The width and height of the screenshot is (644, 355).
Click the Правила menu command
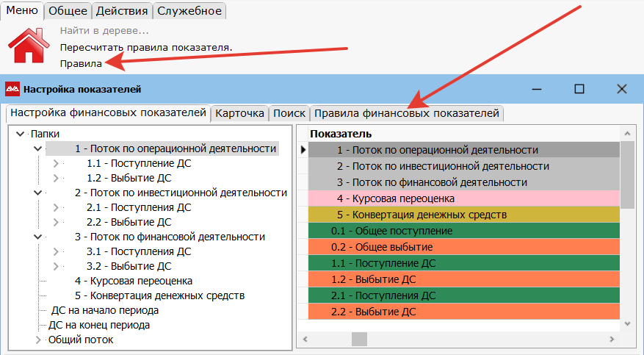click(x=81, y=64)
